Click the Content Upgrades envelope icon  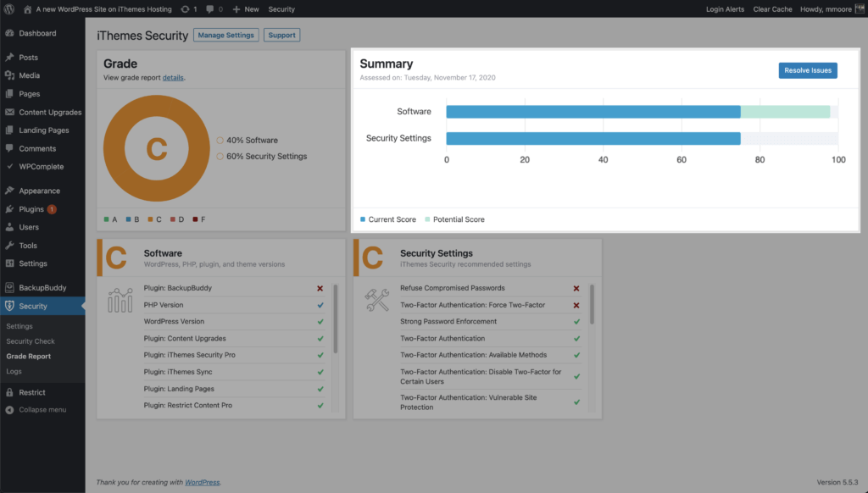pos(9,112)
